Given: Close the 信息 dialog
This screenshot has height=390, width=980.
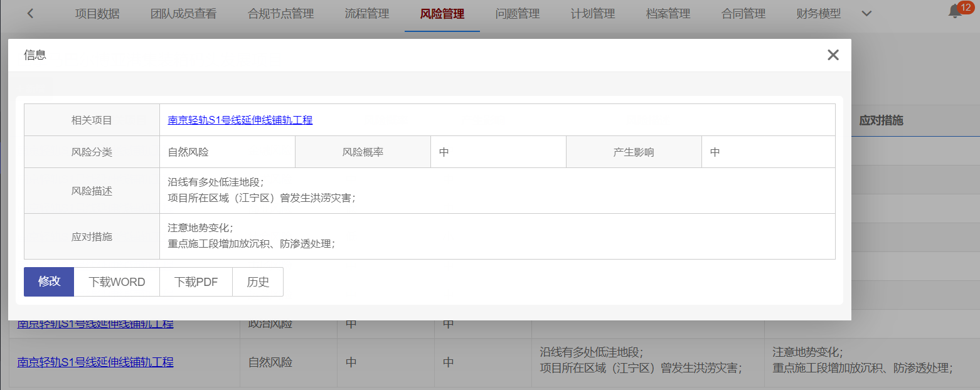Looking at the screenshot, I should pyautogui.click(x=833, y=55).
